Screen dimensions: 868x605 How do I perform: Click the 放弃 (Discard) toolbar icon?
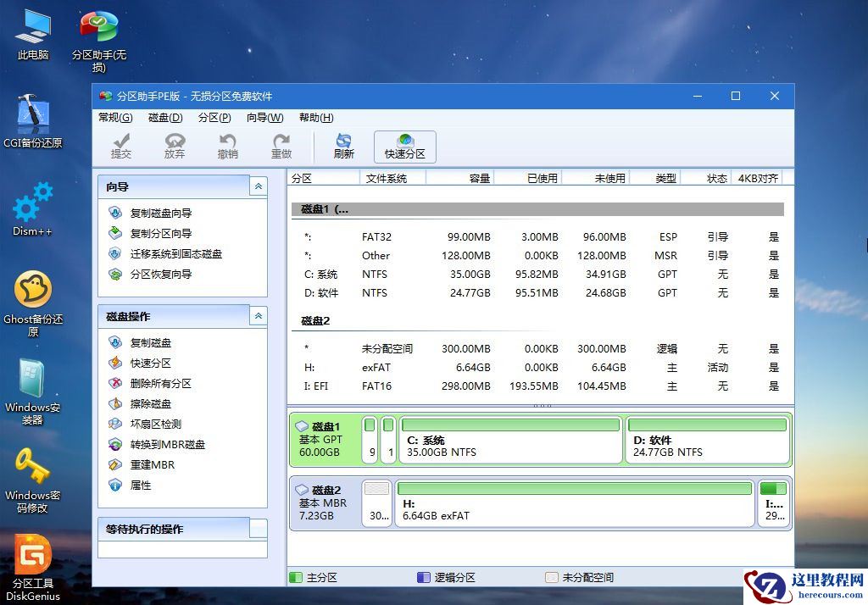175,144
